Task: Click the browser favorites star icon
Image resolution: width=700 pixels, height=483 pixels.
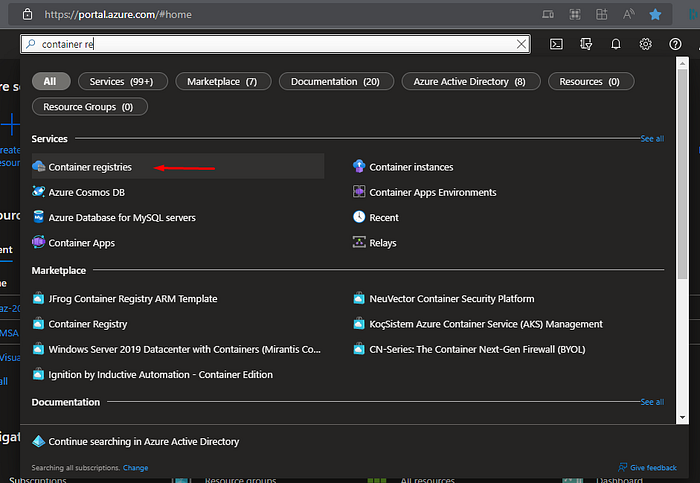Action: (655, 15)
